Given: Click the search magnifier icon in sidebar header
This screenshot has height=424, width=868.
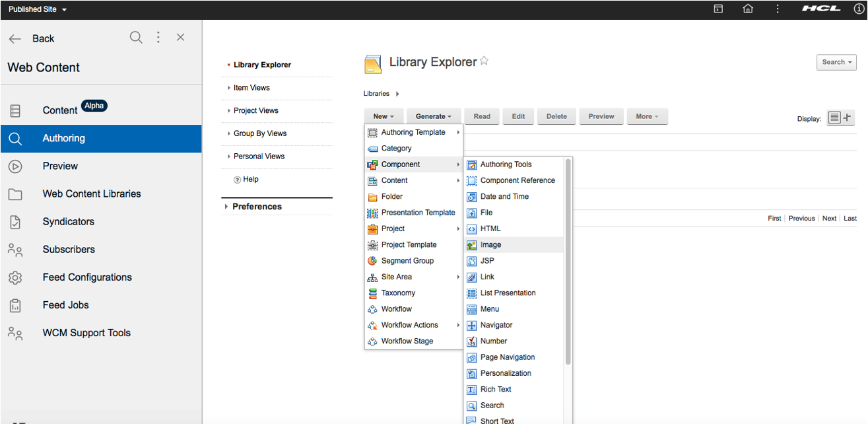Looking at the screenshot, I should coord(135,38).
